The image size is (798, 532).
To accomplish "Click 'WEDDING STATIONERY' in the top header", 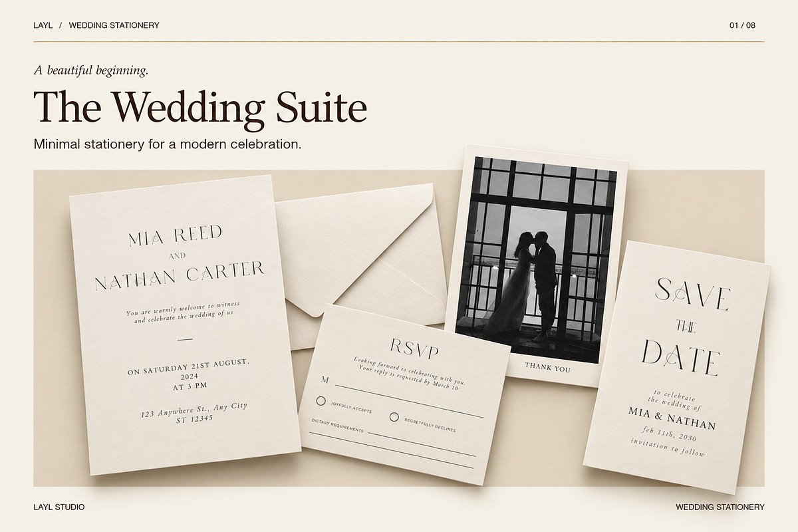I will [x=114, y=25].
